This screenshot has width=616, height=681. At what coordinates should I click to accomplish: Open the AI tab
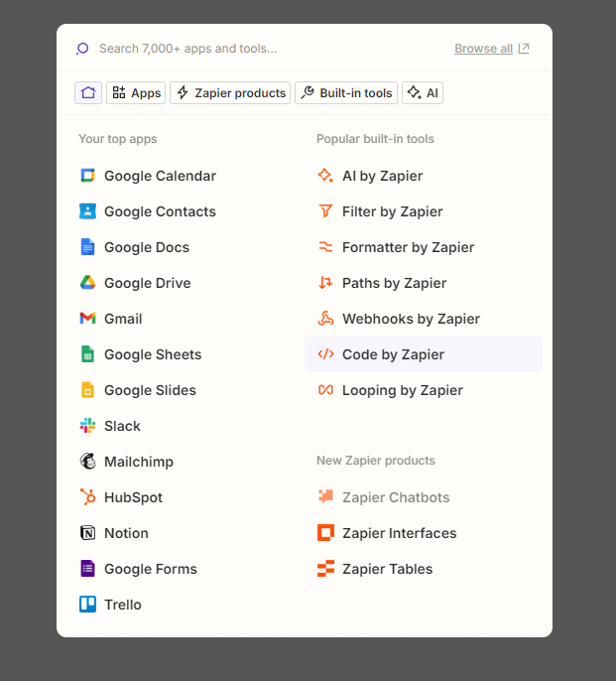(x=423, y=92)
